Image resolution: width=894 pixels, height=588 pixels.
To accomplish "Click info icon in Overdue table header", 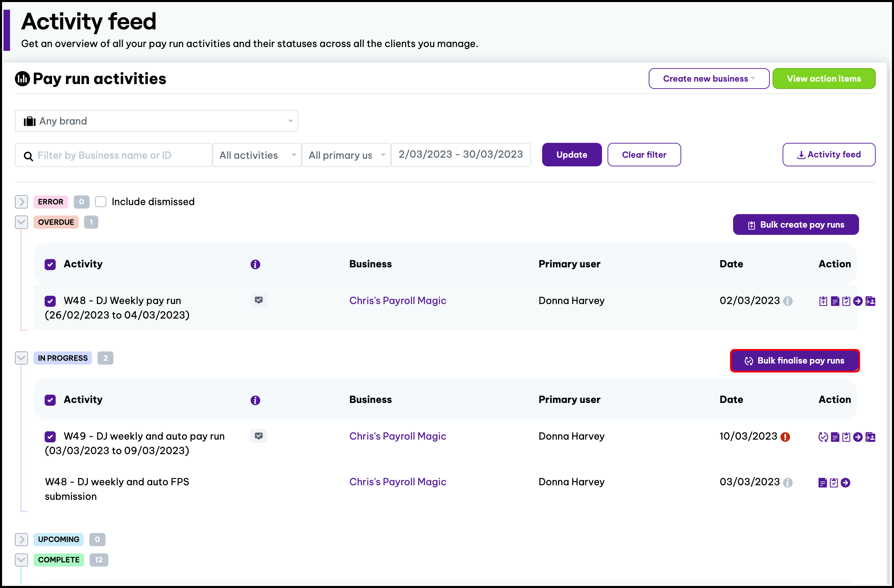I will click(x=255, y=264).
